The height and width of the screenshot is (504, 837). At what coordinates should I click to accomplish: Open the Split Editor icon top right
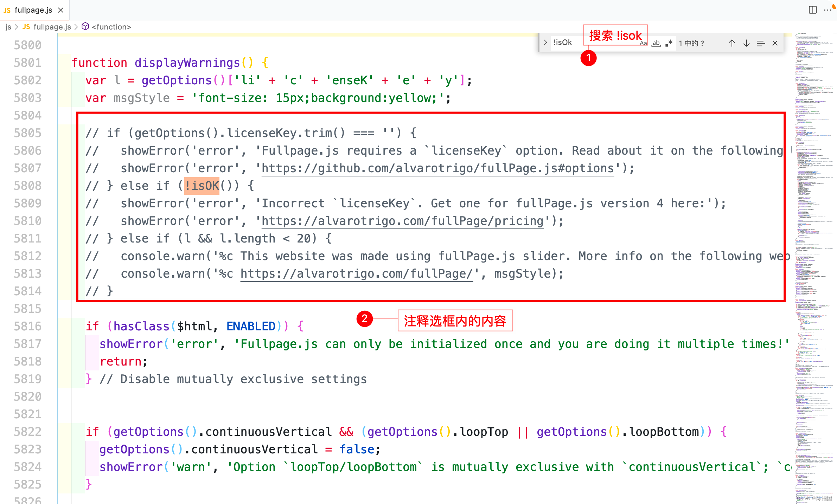pos(812,10)
